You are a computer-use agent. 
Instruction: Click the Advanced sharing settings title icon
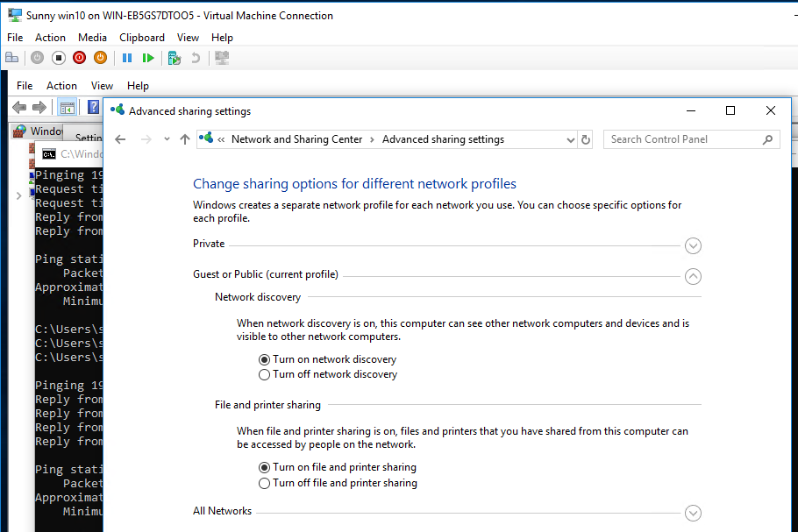118,110
